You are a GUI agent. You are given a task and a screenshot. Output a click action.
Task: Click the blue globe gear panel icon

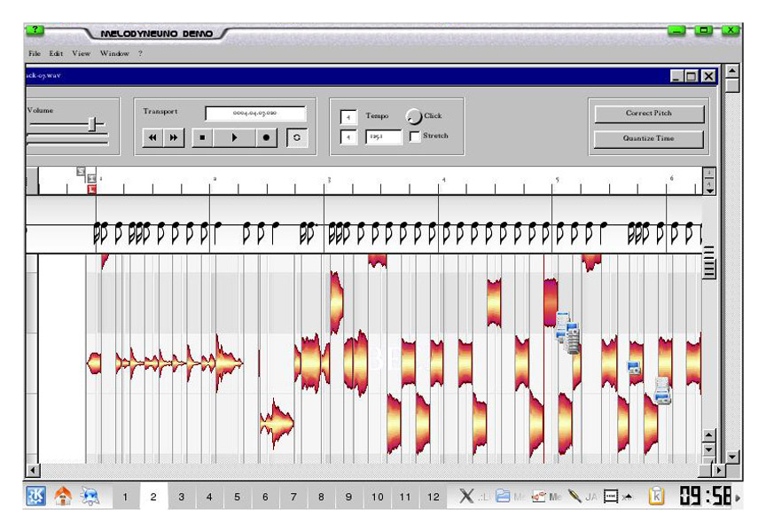pos(90,497)
